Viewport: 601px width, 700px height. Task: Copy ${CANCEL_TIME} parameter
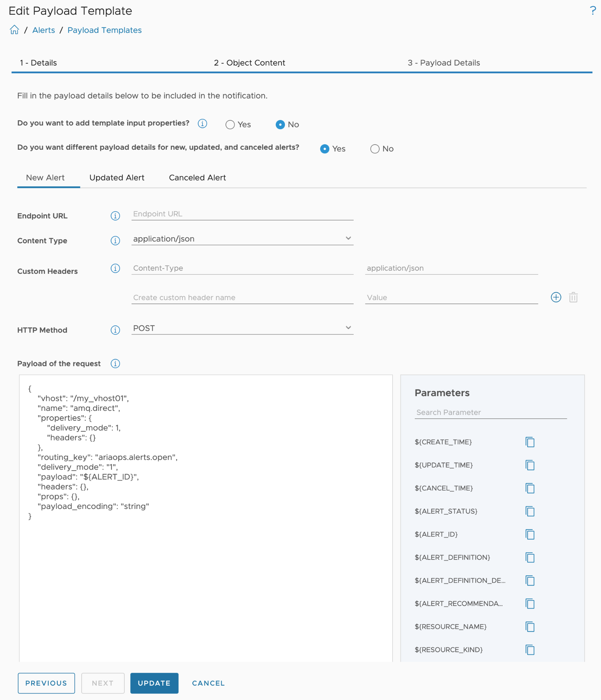click(530, 488)
